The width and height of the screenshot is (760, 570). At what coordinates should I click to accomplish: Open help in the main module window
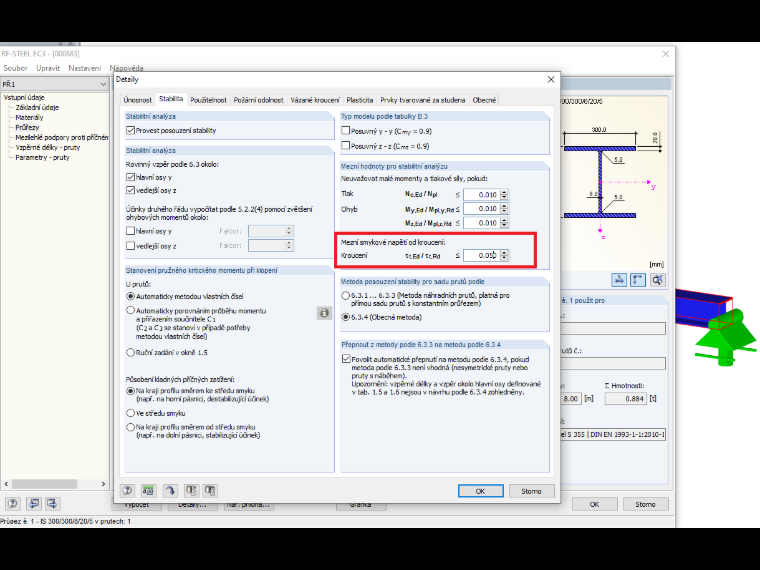13,504
